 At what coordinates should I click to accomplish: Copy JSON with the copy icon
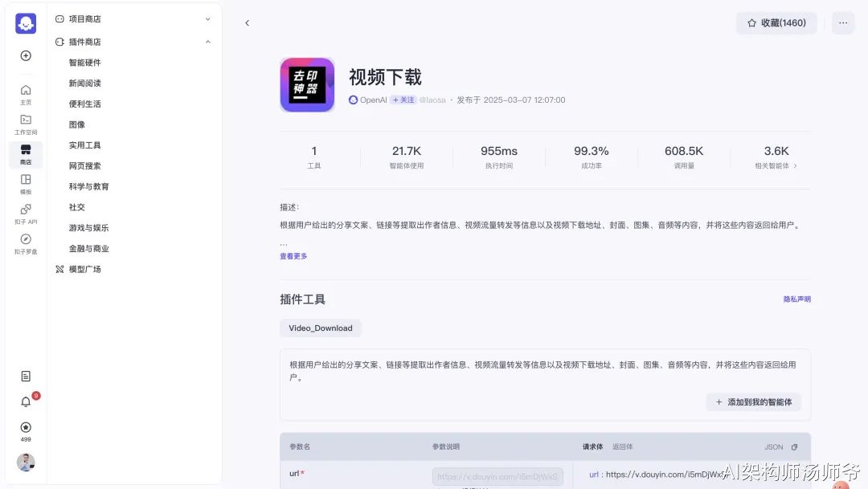[794, 447]
